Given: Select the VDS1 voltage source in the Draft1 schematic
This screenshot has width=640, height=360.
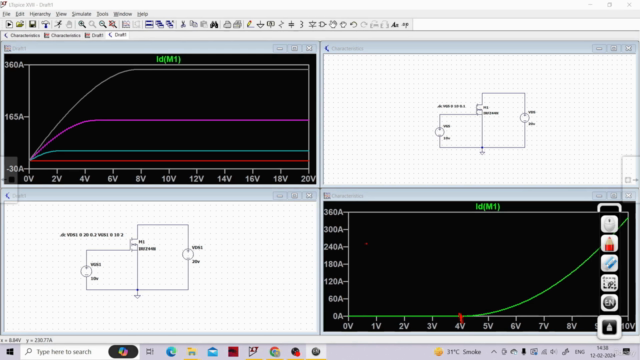Looking at the screenshot, I should (x=188, y=254).
